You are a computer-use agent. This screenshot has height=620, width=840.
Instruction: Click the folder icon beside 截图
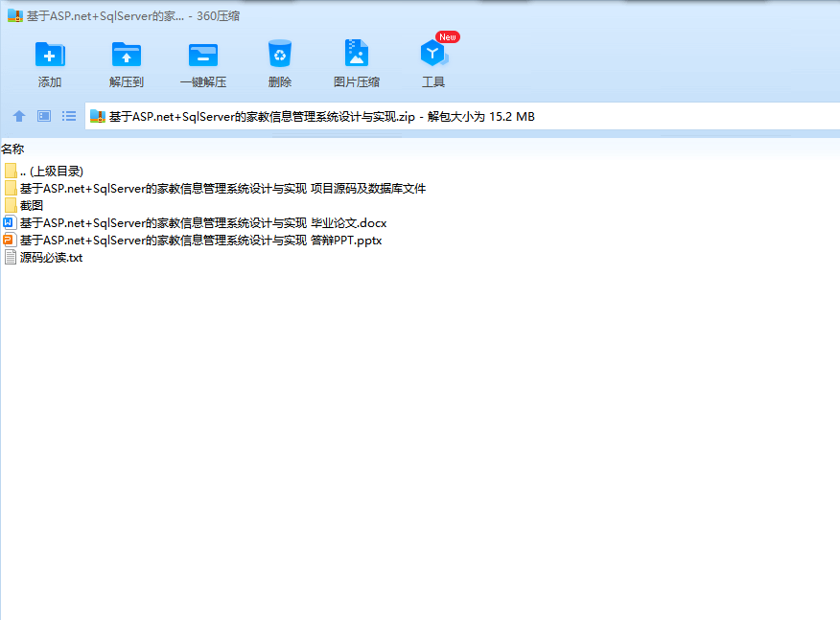pos(11,205)
